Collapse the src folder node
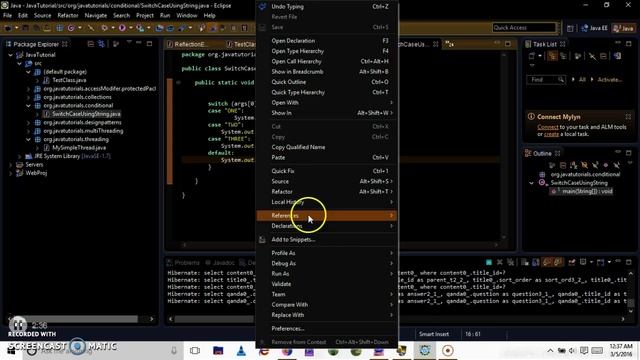The height and width of the screenshot is (360, 640). [19, 63]
